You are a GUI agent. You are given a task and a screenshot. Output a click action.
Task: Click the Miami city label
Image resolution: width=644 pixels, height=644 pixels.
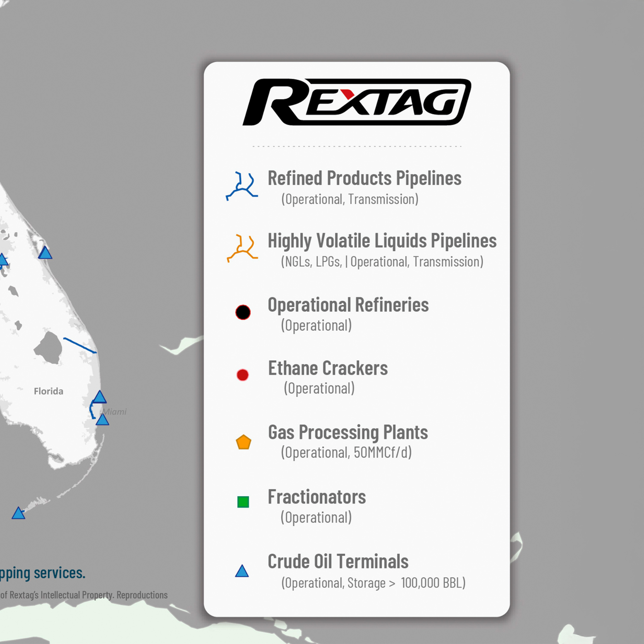[115, 412]
